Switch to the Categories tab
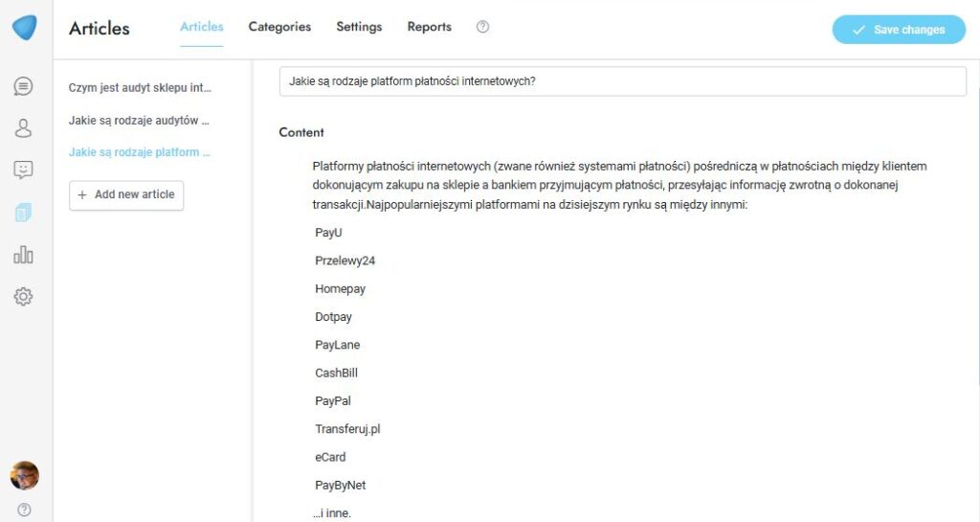980x522 pixels. point(279,27)
